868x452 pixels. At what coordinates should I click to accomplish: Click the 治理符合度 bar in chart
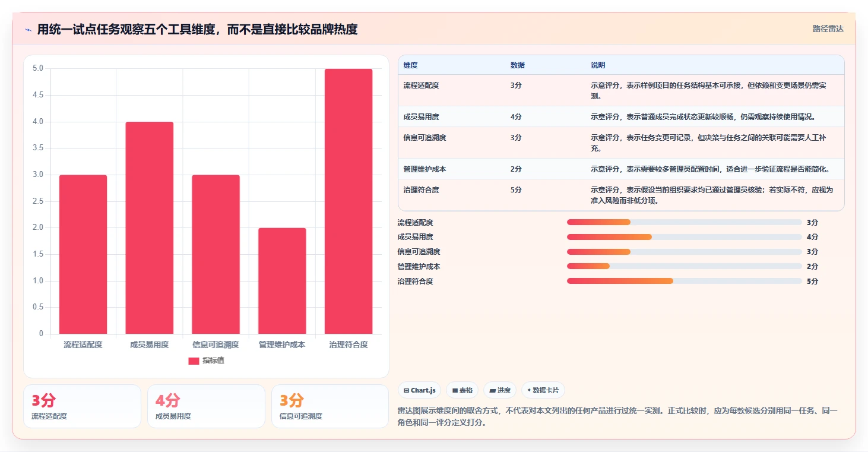pos(349,201)
